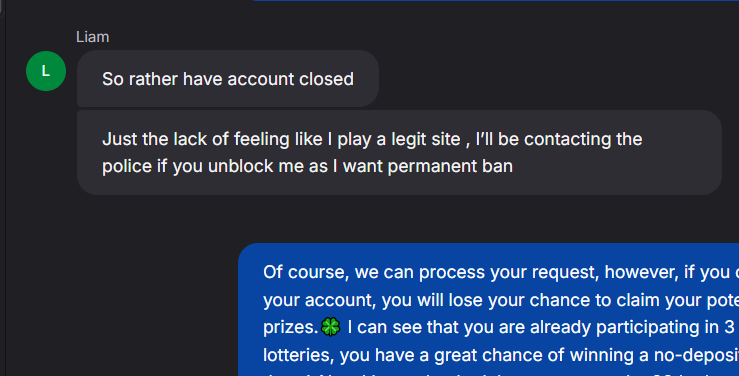The image size is (739, 376).
Task: Open the "Liam" sender name
Action: pos(92,37)
